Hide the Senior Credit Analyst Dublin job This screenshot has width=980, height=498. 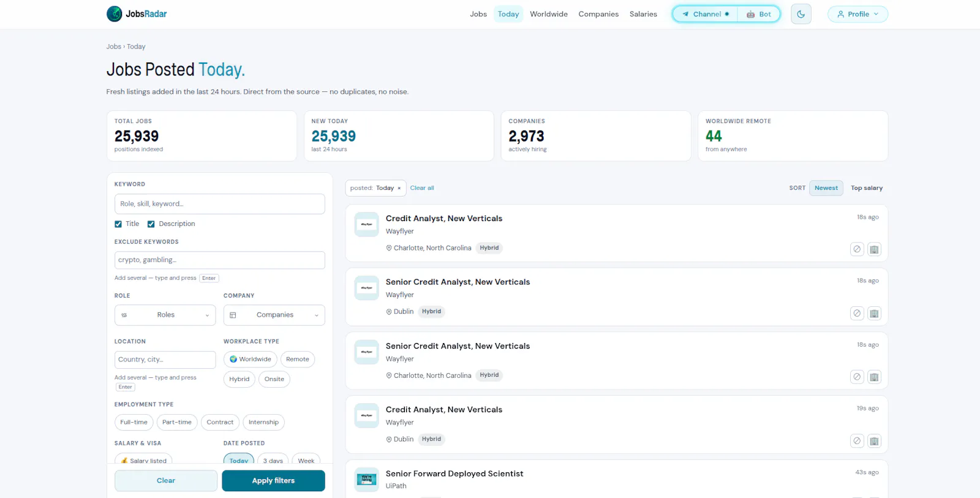[857, 314]
